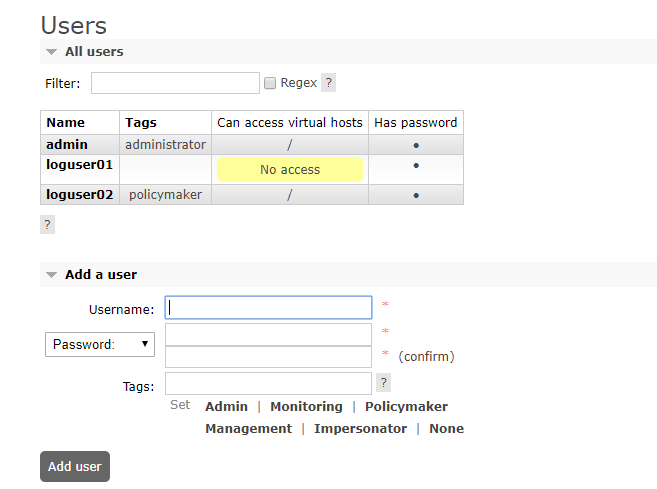Set the Management tag
This screenshot has height=489, width=657.
pyautogui.click(x=248, y=429)
